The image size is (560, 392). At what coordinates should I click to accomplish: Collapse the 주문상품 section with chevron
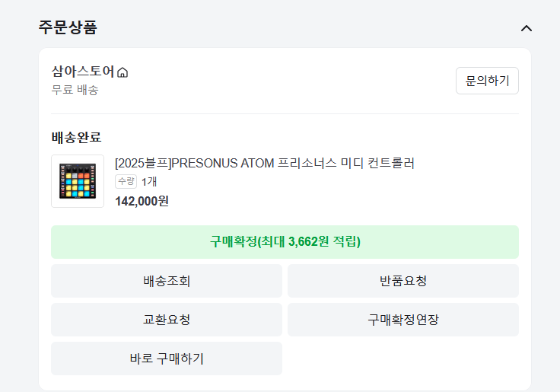(x=526, y=28)
